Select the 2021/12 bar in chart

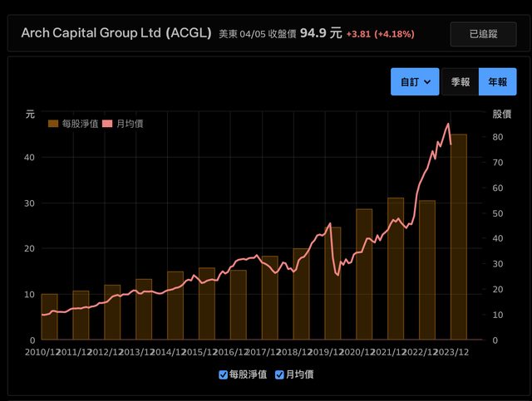pos(396,269)
